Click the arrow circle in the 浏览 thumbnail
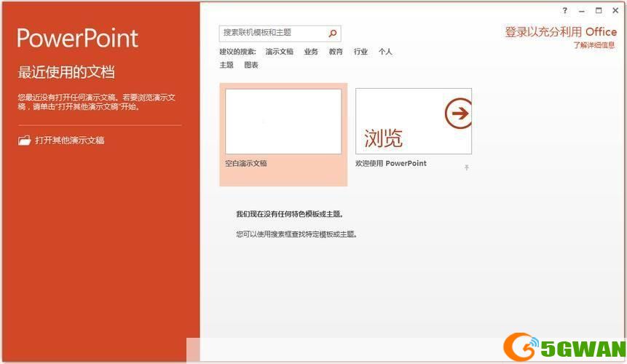 [x=458, y=114]
